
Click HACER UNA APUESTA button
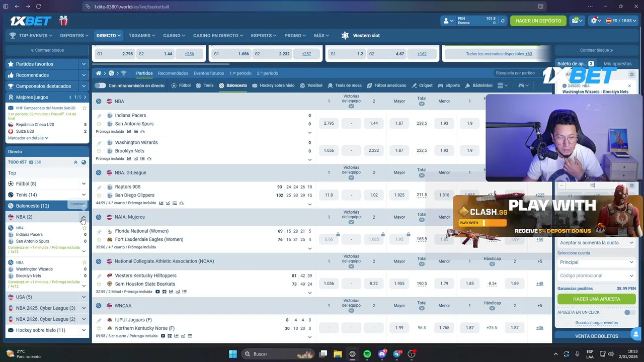point(596,299)
